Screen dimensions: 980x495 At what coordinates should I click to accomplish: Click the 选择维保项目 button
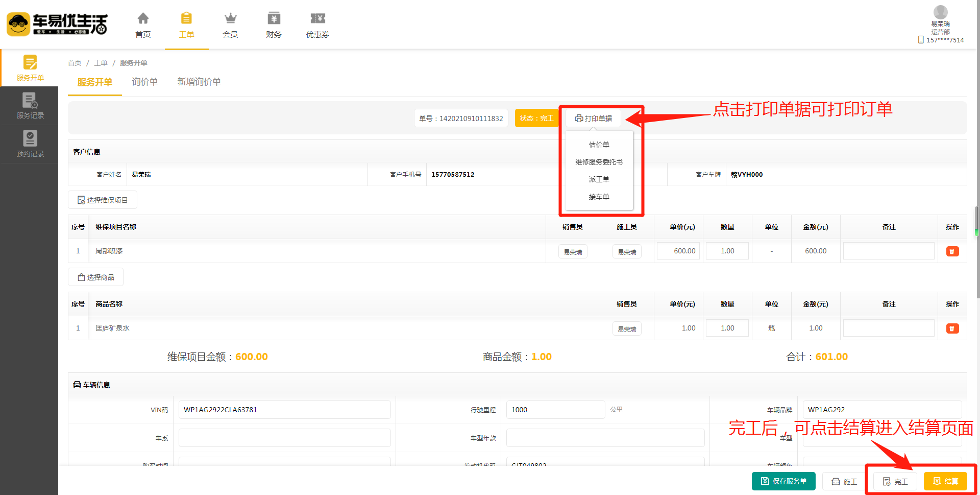click(103, 200)
